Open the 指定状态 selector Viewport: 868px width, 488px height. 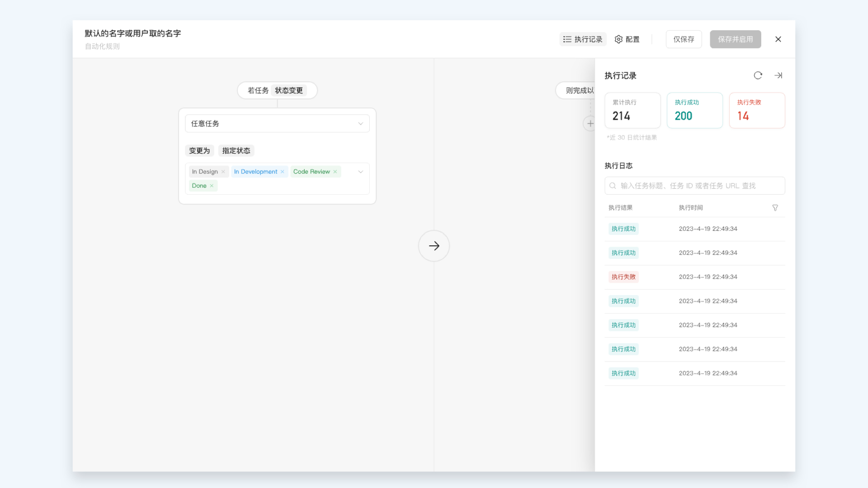pos(236,150)
